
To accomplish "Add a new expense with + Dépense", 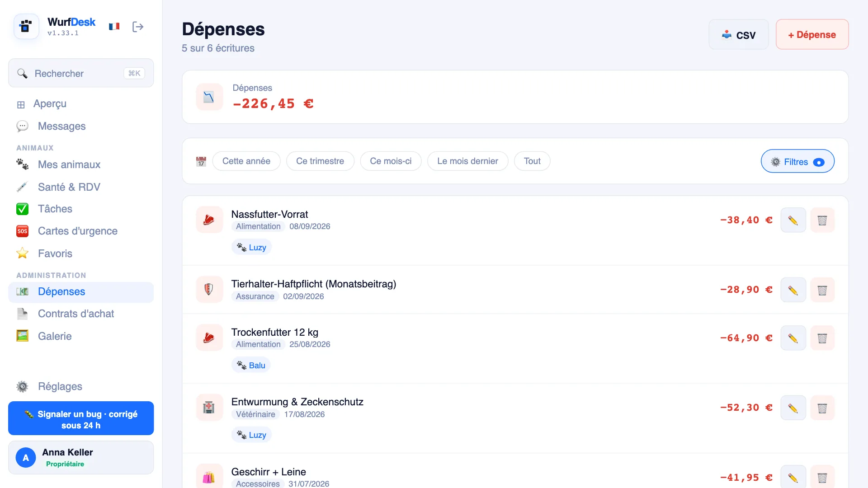I will click(x=812, y=34).
